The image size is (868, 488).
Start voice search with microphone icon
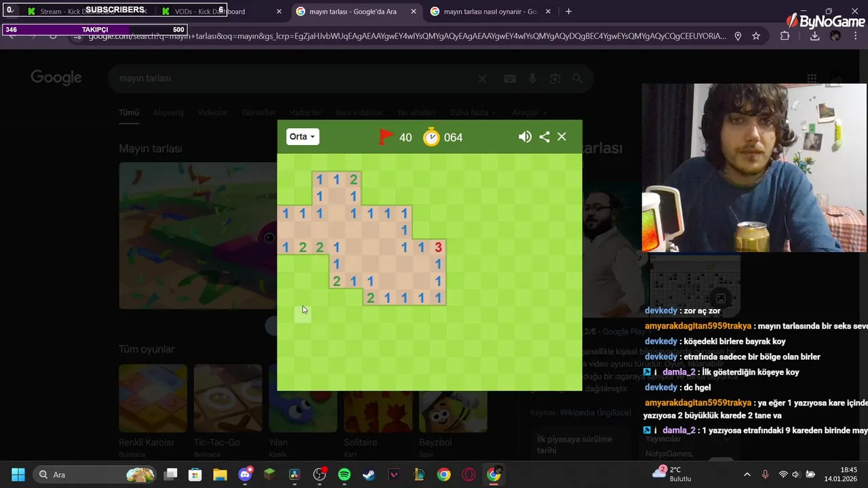532,79
